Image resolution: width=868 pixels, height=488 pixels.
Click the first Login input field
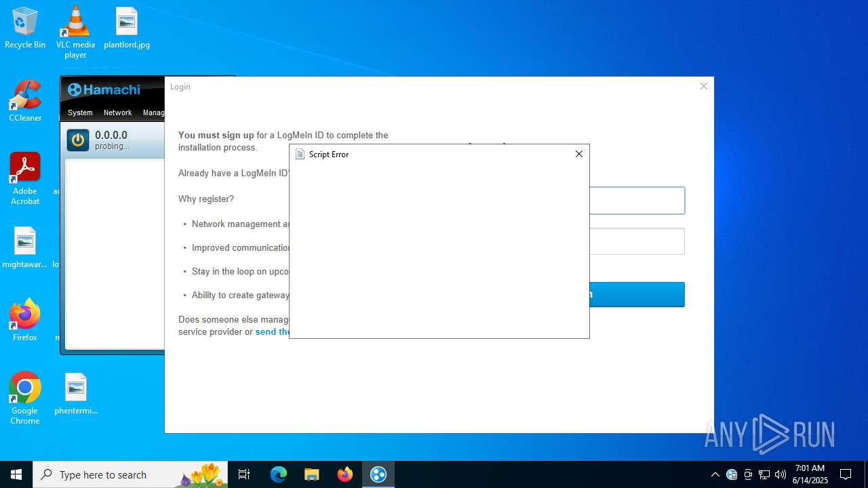coord(637,201)
